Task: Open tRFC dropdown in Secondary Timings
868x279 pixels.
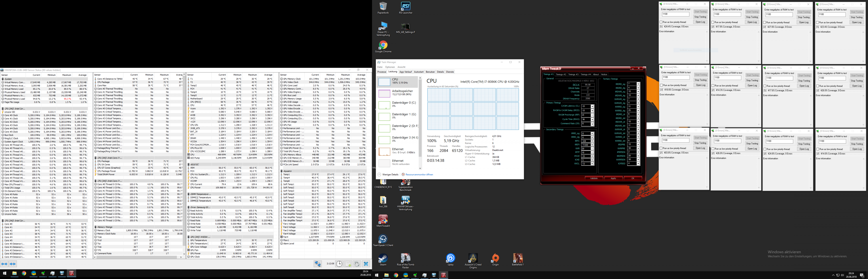Action: point(592,141)
